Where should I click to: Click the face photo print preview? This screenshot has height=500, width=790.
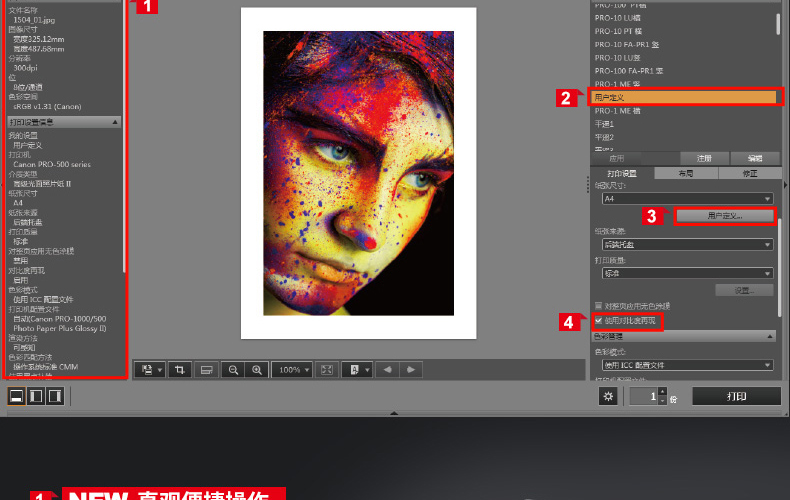tap(358, 173)
